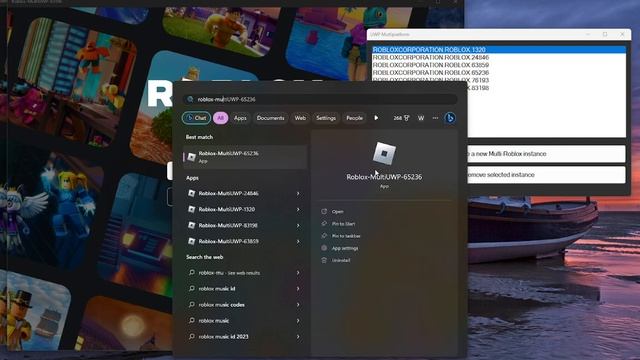Switch to the Apps search filter
Viewport: 640px width, 360px height.
(240, 118)
